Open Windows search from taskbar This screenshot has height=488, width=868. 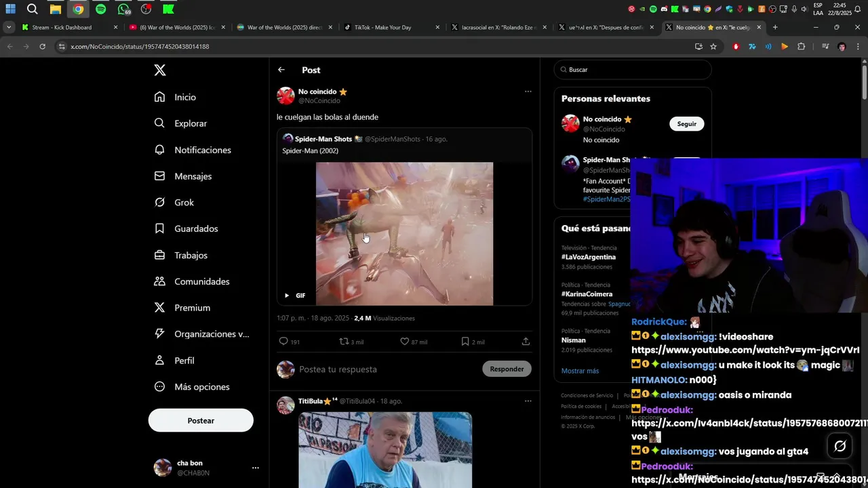[x=33, y=9]
